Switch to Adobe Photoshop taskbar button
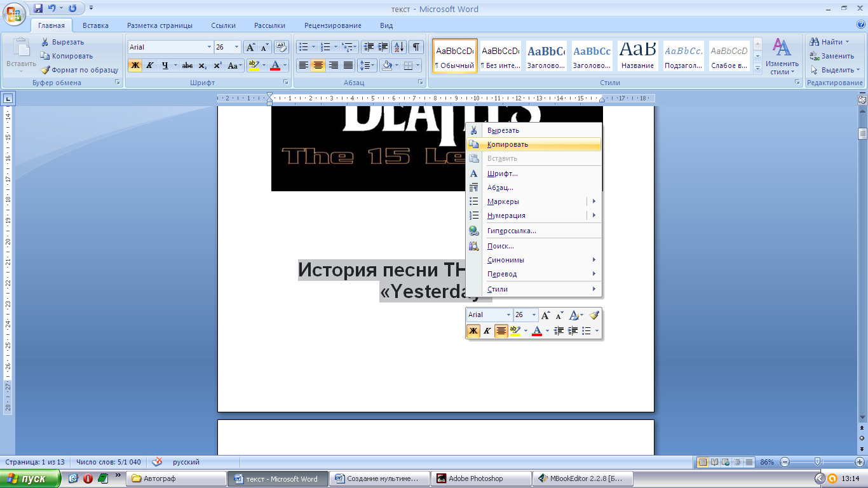The image size is (868, 488). [x=481, y=478]
